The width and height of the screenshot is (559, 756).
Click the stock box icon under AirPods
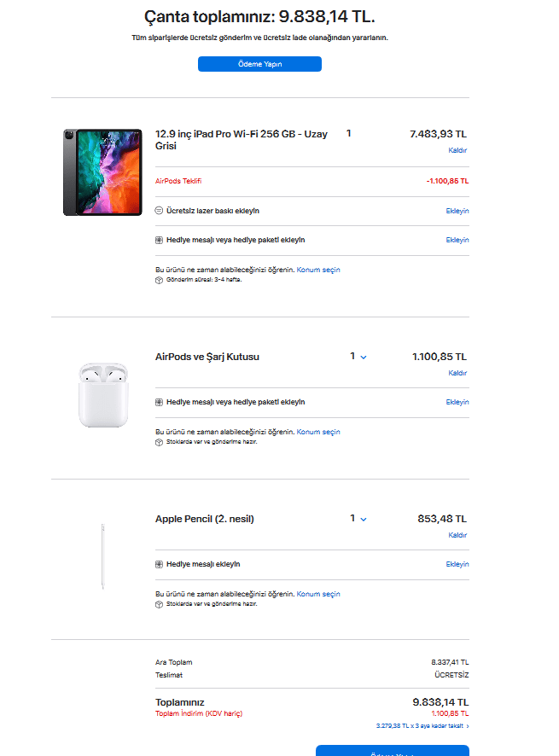click(x=159, y=442)
